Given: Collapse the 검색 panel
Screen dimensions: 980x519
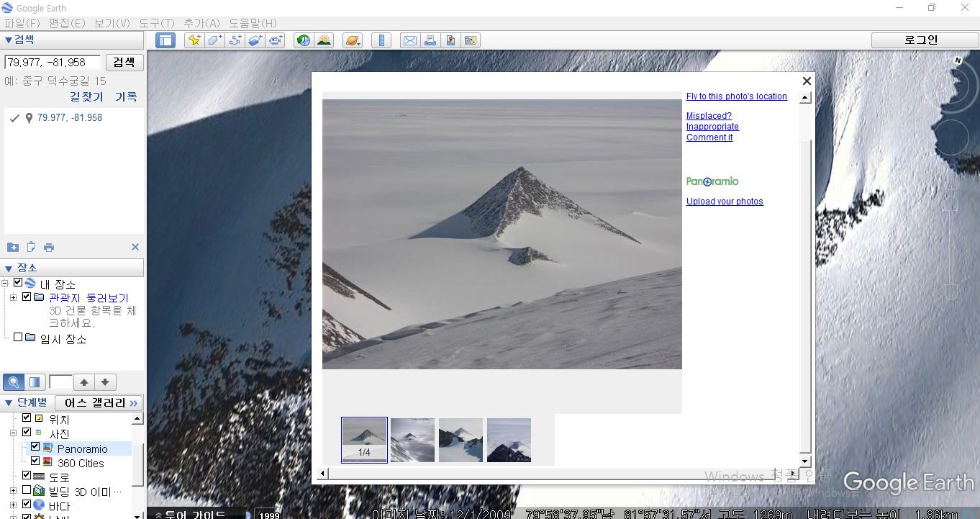Looking at the screenshot, I should [9, 40].
